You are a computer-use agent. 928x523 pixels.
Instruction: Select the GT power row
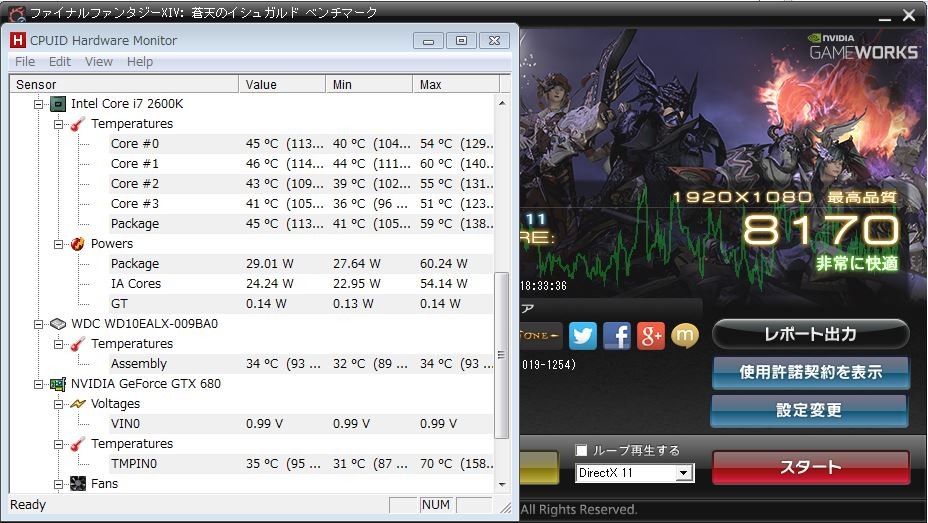click(x=302, y=304)
